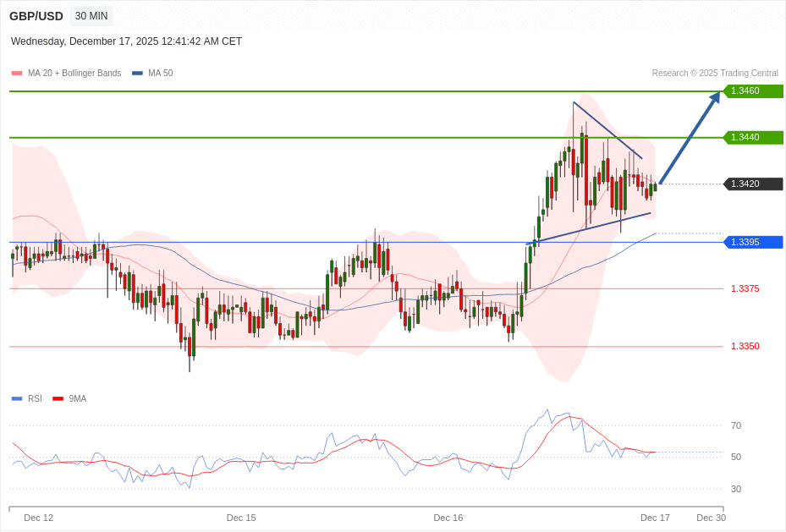
Task: Toggle the red 9MA legend color marker
Action: pyautogui.click(x=58, y=398)
